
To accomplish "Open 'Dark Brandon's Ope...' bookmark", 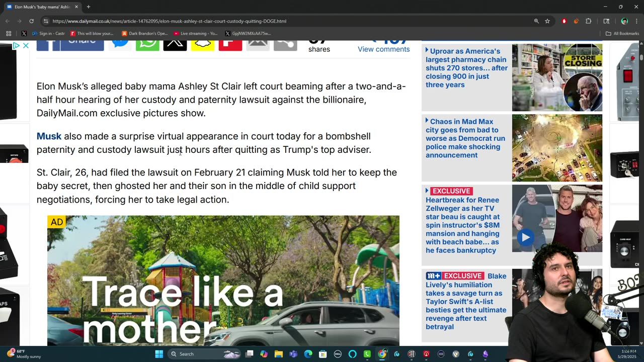I will click(144, 34).
